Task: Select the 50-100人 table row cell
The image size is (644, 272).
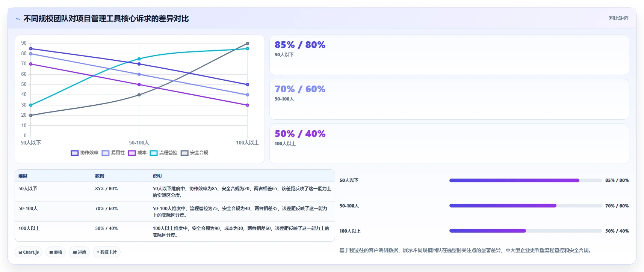Action: click(28, 209)
